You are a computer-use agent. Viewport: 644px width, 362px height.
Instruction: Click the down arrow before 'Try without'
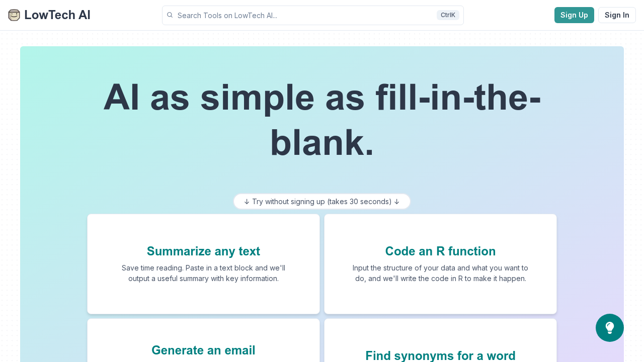pos(247,202)
